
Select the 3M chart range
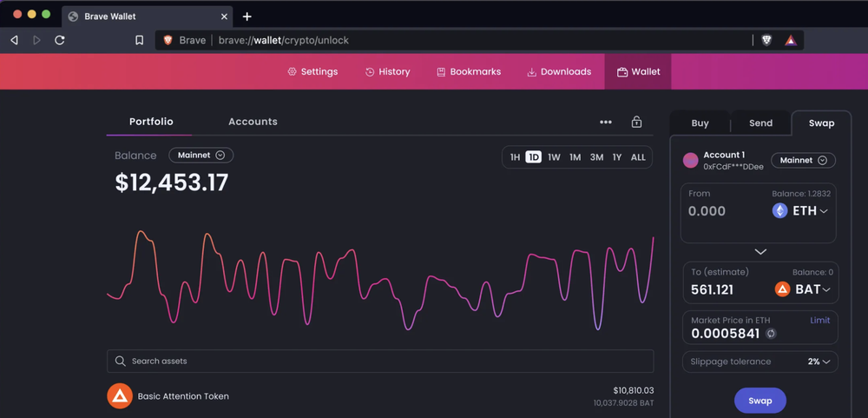[597, 157]
